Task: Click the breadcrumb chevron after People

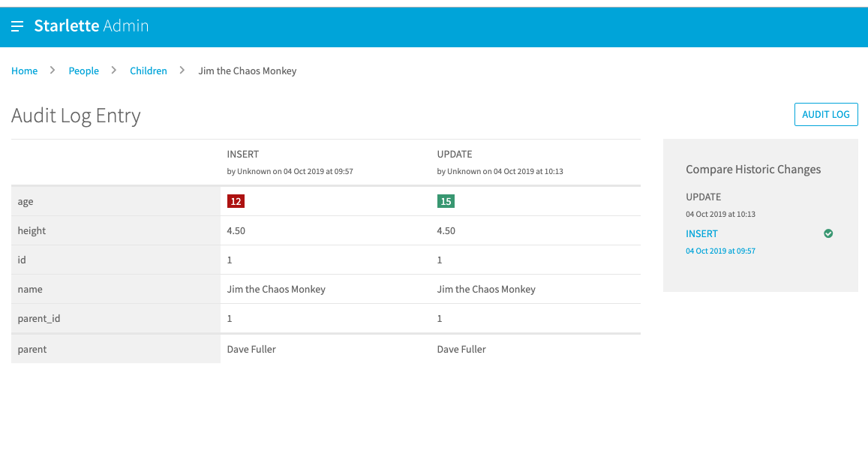Action: coord(112,70)
